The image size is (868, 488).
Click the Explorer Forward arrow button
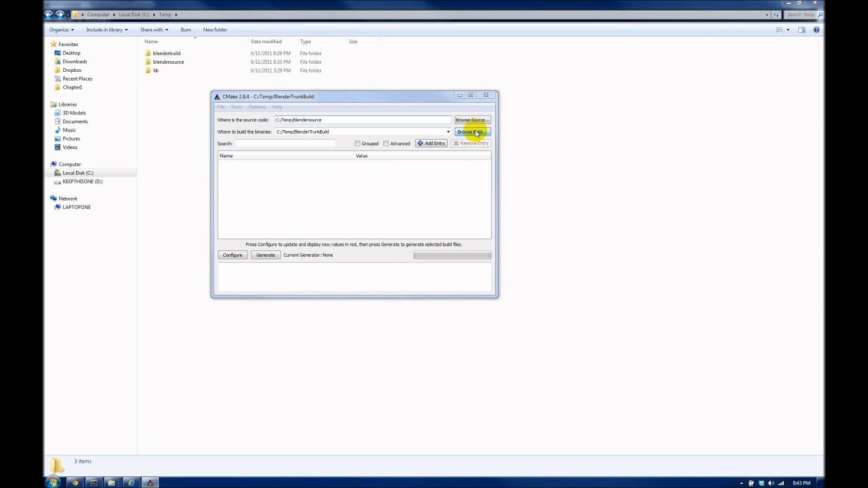(x=60, y=14)
